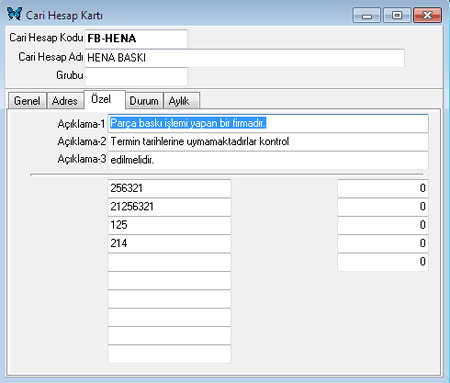Go to the Durum tab
This screenshot has height=383, width=450.
[144, 101]
